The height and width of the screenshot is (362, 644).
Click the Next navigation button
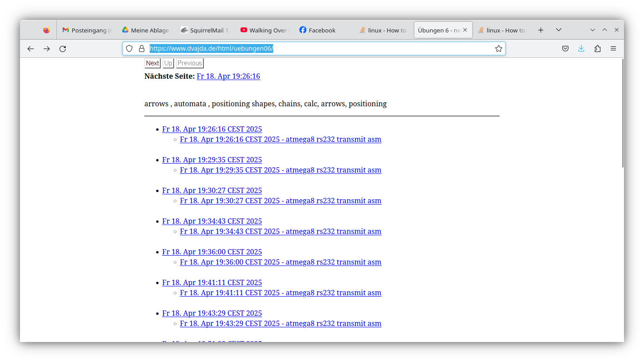(x=152, y=63)
